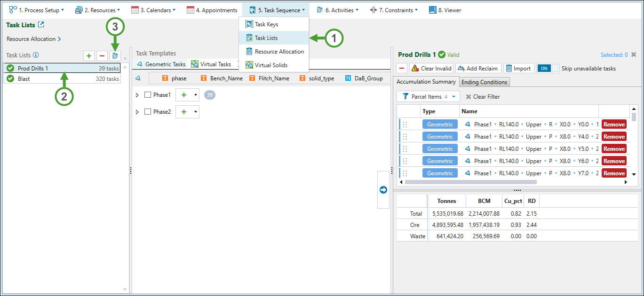The width and height of the screenshot is (644, 296).
Task: Click the red minus beside Clear Invalid
Action: pos(402,69)
